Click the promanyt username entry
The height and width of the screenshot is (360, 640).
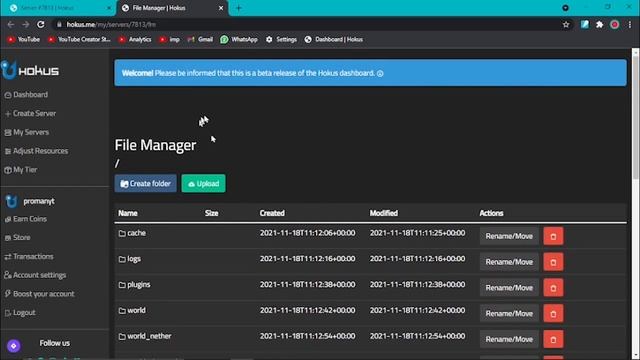31,201
